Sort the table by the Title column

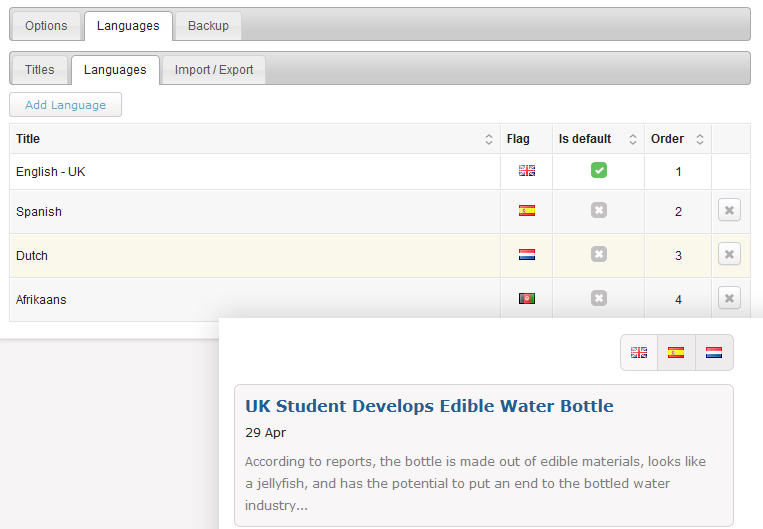pos(489,139)
